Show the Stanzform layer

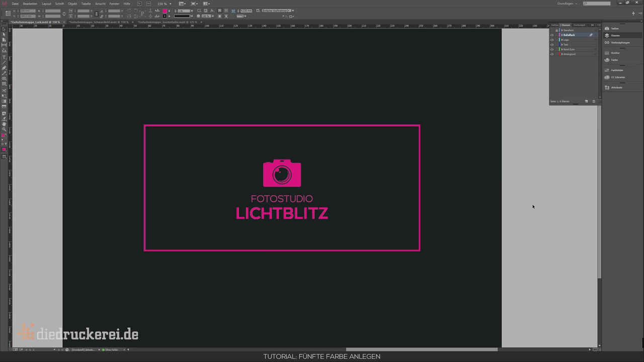click(552, 30)
